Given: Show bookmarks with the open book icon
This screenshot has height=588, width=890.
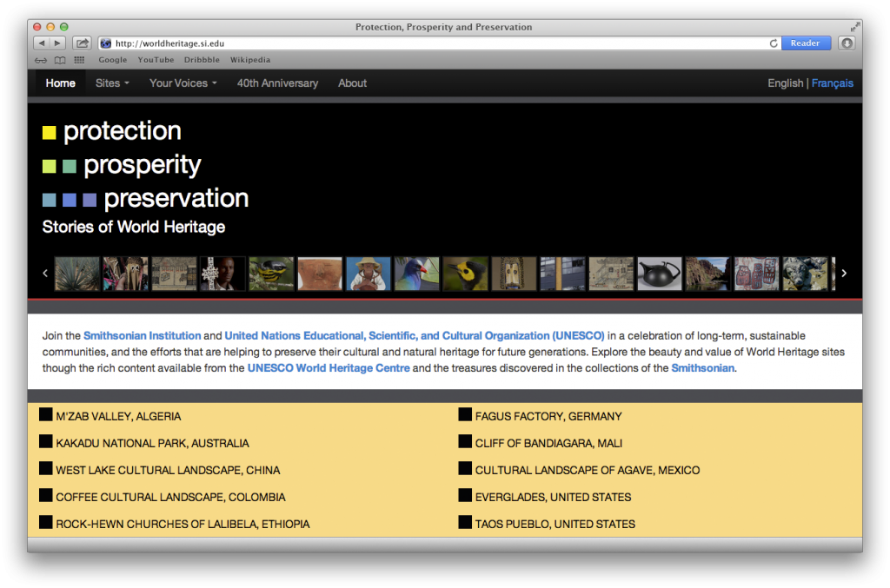Looking at the screenshot, I should 60,60.
